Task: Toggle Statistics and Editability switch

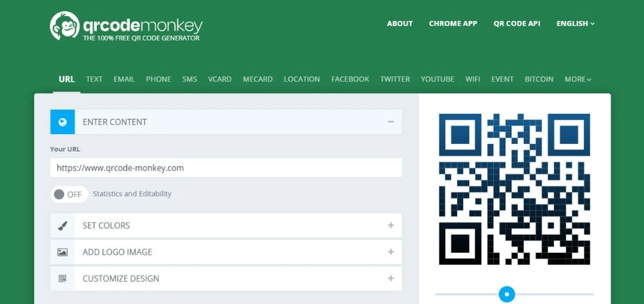Action: coord(68,194)
